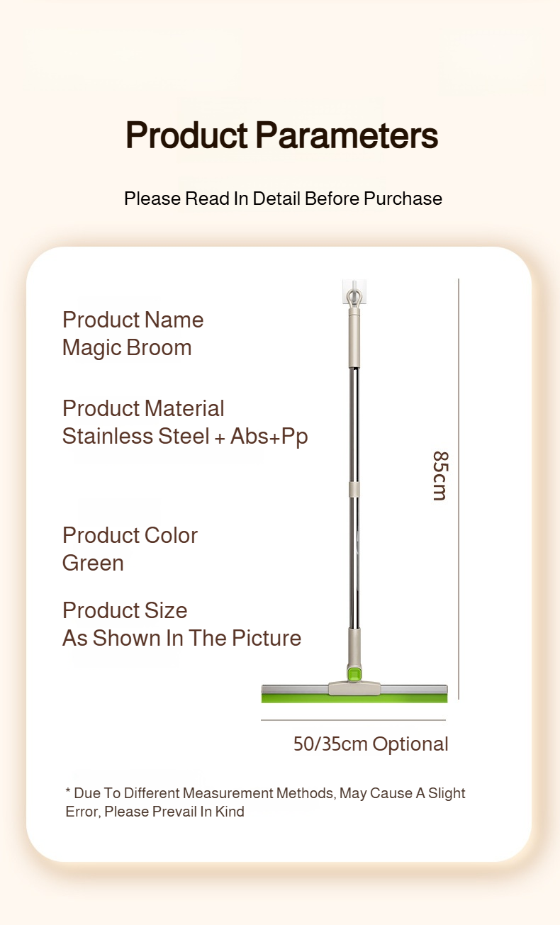This screenshot has height=925, width=560.
Task: Click the "Product Color" label
Action: click(x=130, y=535)
